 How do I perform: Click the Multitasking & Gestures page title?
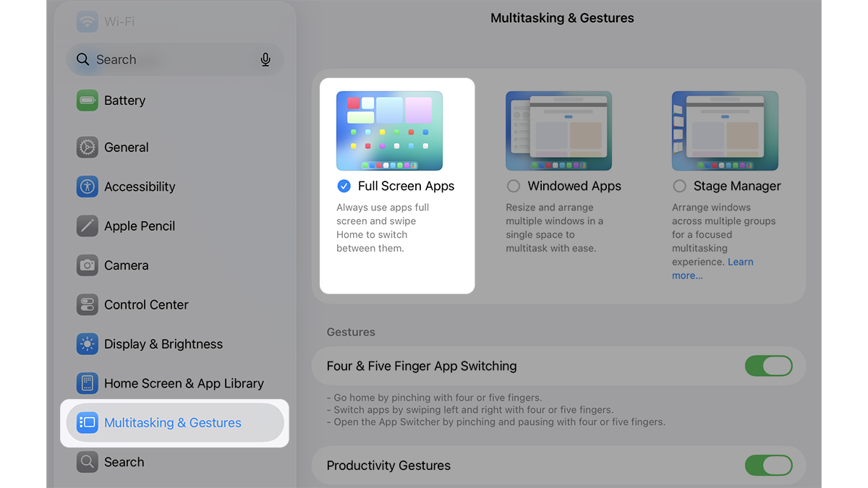562,18
